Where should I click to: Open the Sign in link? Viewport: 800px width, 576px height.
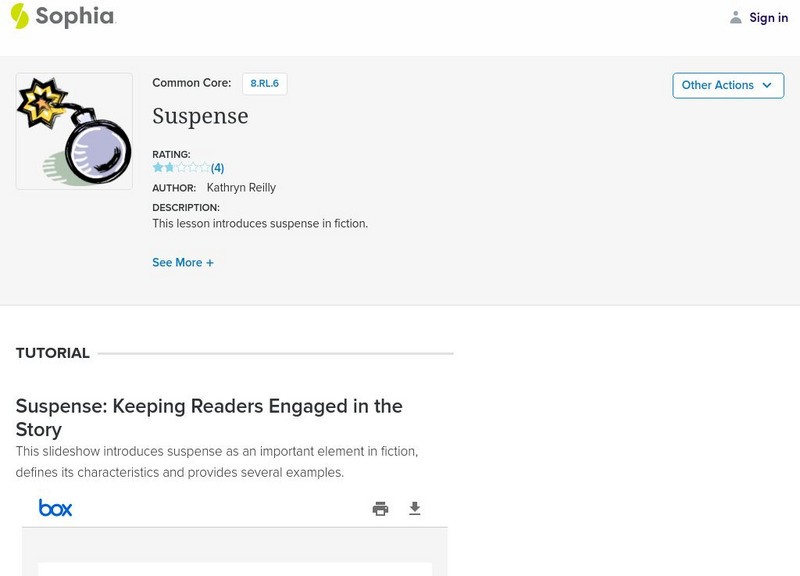[x=768, y=17]
